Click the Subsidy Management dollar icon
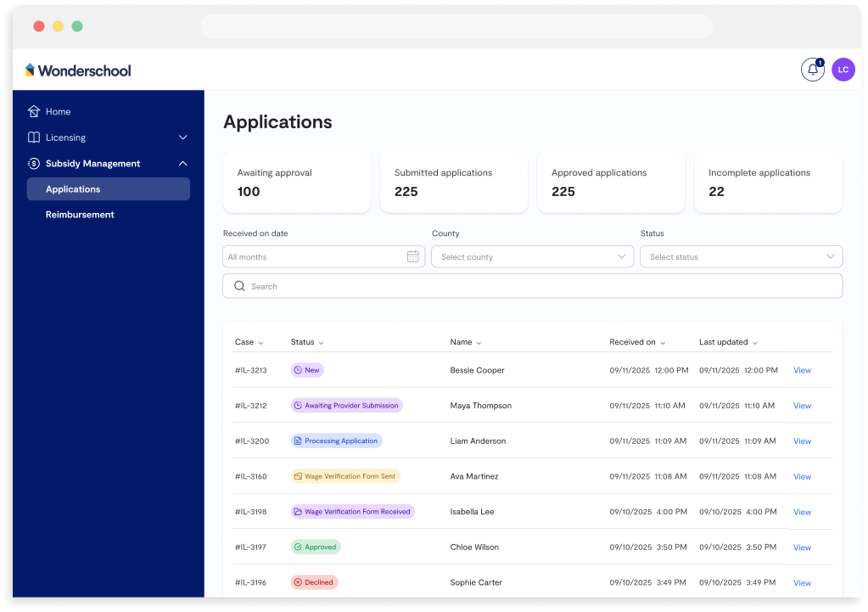868x612 pixels. (x=34, y=163)
